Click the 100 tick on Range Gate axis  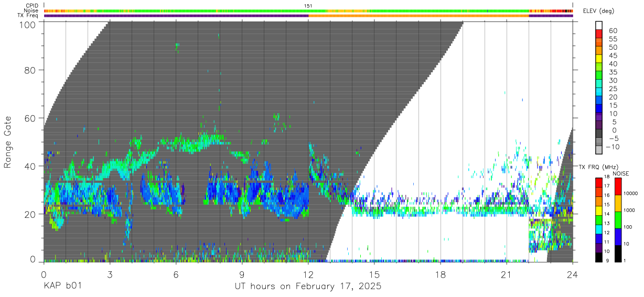click(27, 24)
